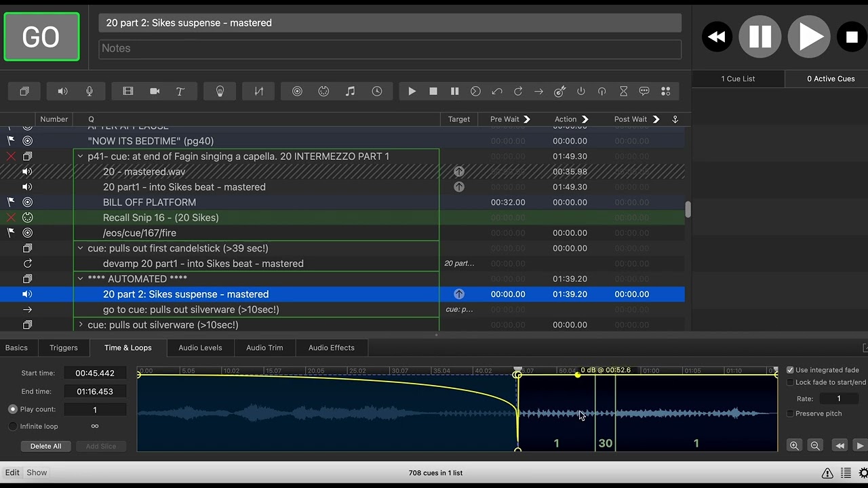Add a Memo cue
The image size is (868, 488).
click(x=644, y=91)
